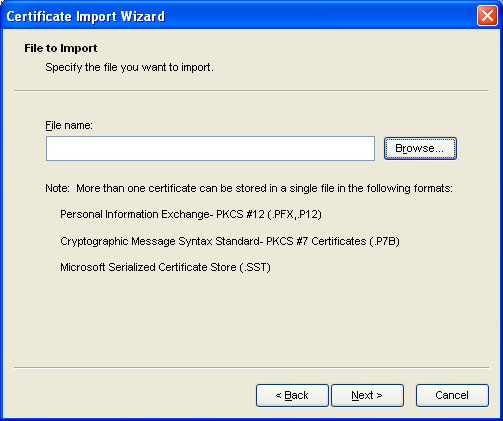The height and width of the screenshot is (421, 503).
Task: Click the '(.PFX,.P12)' extension text
Action: tap(294, 214)
